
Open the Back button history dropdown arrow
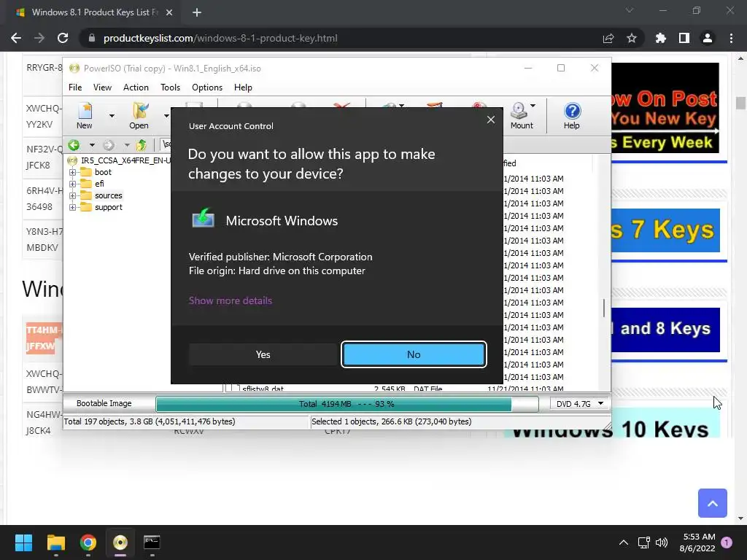coord(92,145)
